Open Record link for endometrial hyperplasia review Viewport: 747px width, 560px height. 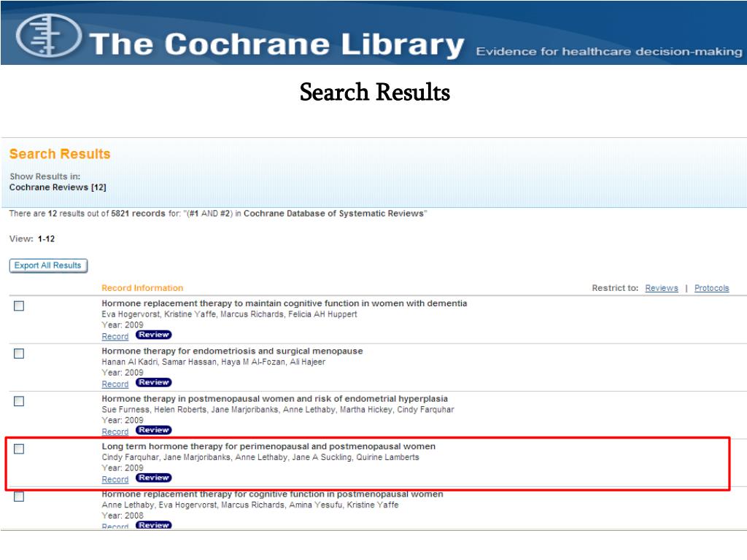115,432
